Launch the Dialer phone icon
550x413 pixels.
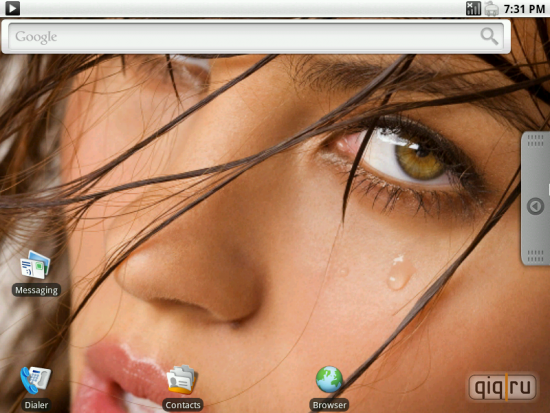tap(35, 380)
